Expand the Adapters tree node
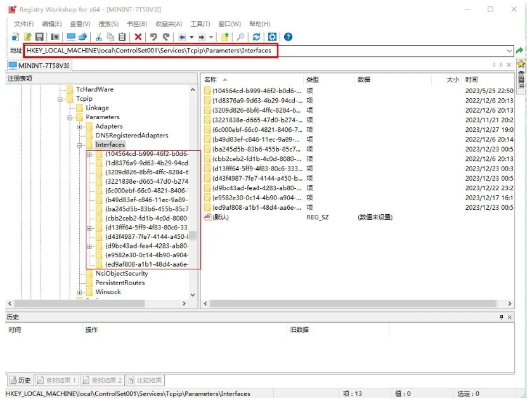This screenshot has width=532, height=403. pyautogui.click(x=80, y=127)
